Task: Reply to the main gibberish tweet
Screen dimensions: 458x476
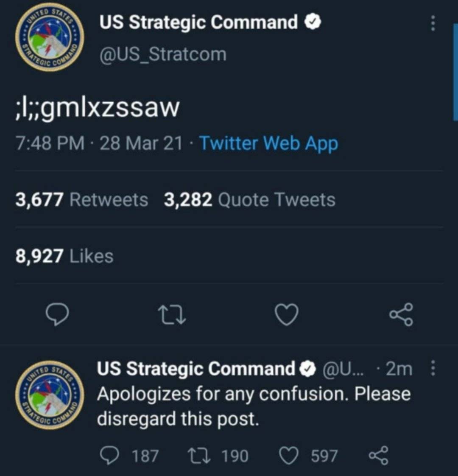Action: pos(57,314)
